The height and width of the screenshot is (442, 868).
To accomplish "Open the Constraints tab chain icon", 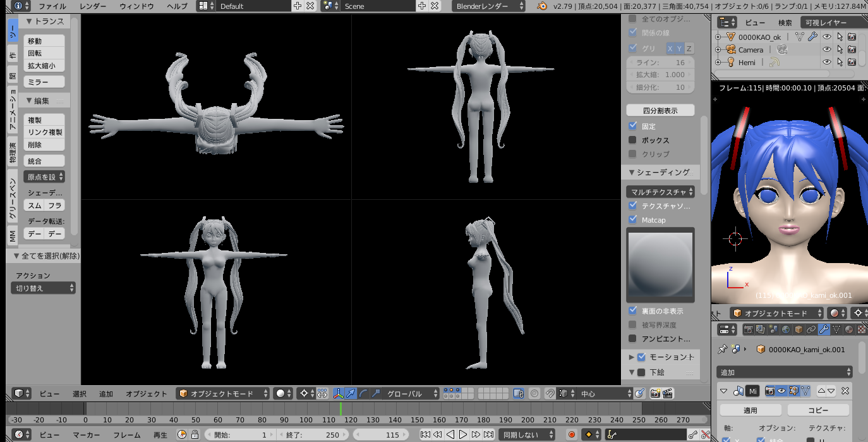I will pos(811,329).
